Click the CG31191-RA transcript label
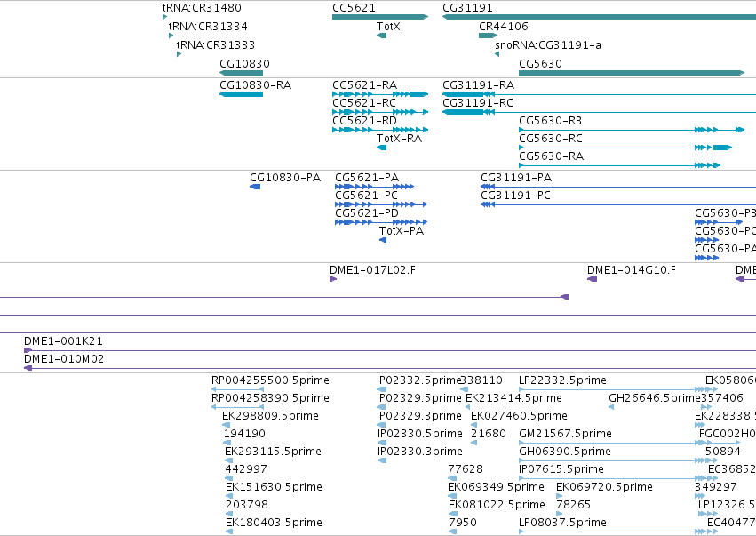 [x=478, y=85]
